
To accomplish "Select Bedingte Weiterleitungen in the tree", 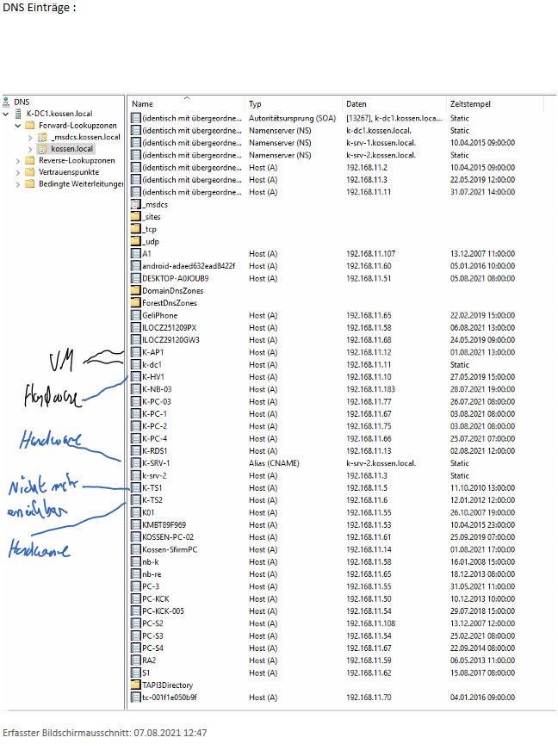I will tap(81, 184).
